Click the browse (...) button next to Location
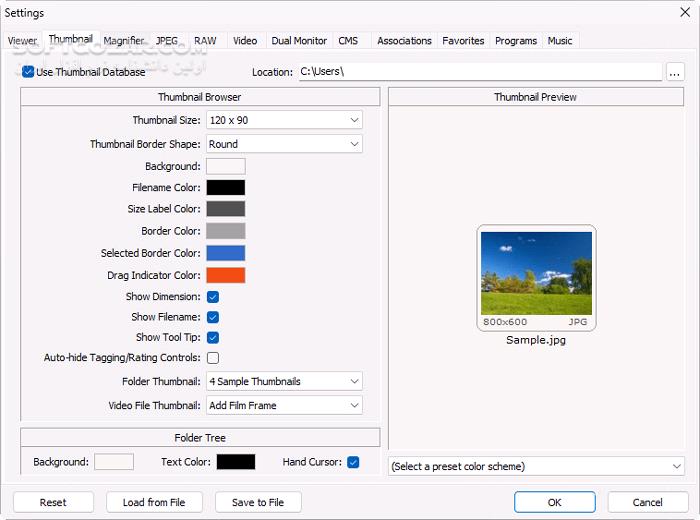 [675, 72]
